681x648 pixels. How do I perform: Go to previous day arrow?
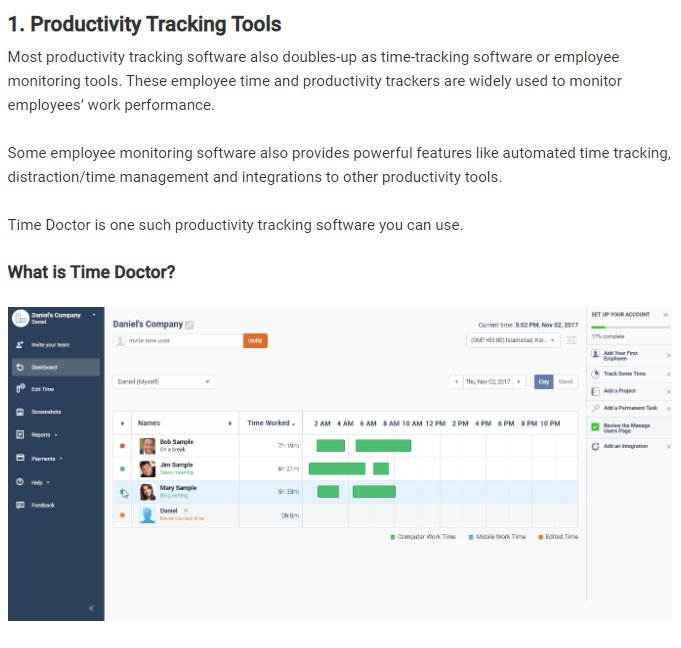456,382
